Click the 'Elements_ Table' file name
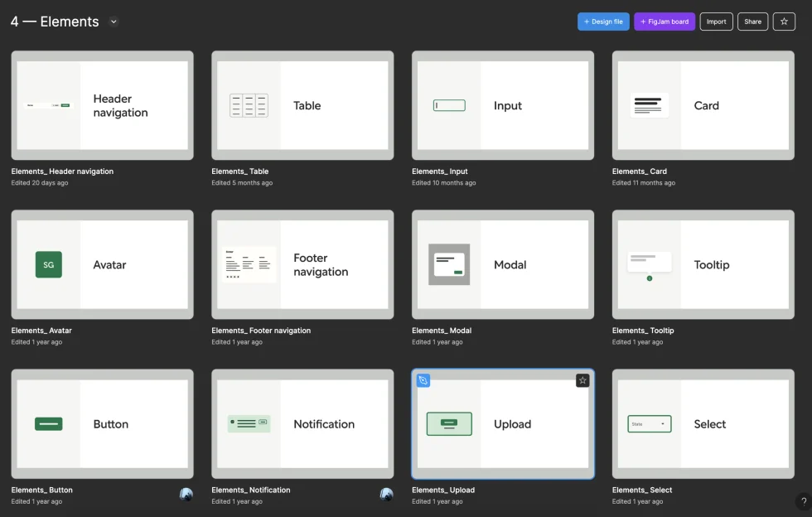 (239, 172)
